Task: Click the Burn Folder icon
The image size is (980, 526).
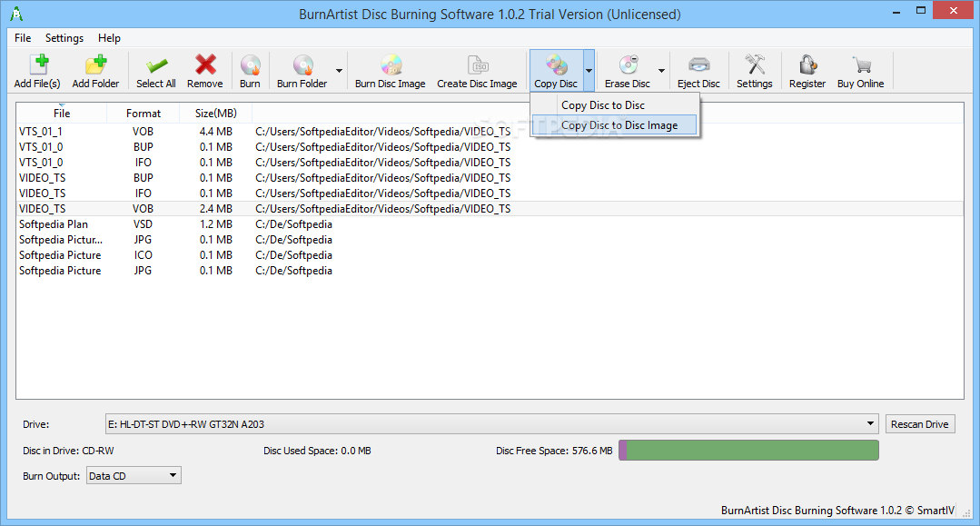Action: pyautogui.click(x=302, y=65)
